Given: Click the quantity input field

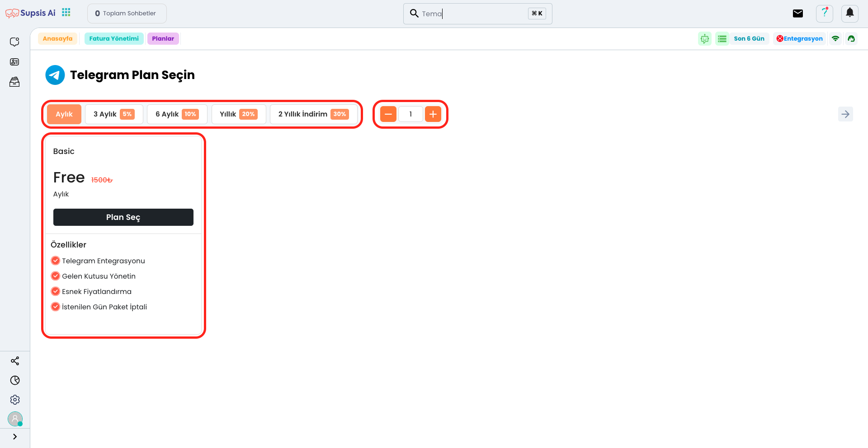Looking at the screenshot, I should pos(410,114).
